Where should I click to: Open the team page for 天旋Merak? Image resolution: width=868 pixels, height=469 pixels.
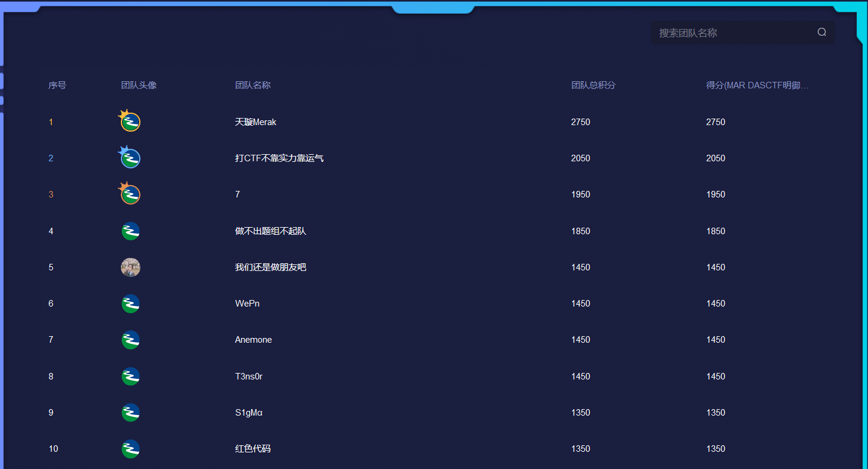tap(256, 122)
